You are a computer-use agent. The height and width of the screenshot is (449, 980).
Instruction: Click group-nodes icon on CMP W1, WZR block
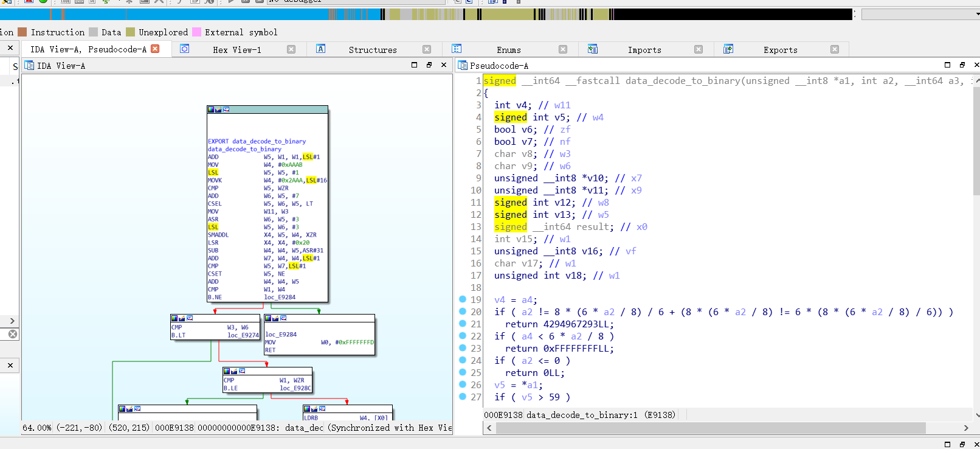242,371
